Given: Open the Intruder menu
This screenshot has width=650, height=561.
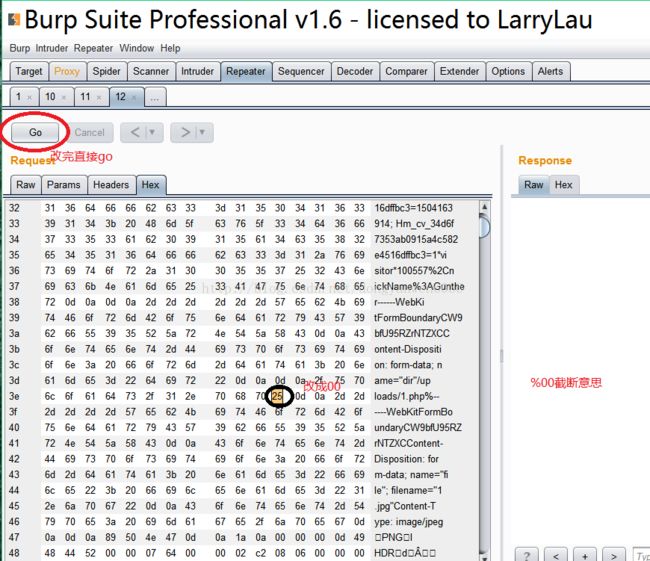Looking at the screenshot, I should pyautogui.click(x=52, y=48).
